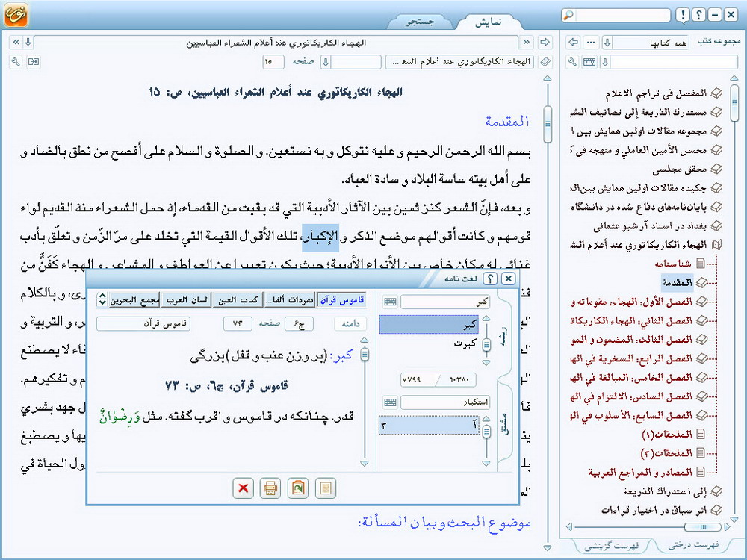The image size is (747, 560).
Task: Click the magnifier icon in the top search box
Action: (x=568, y=15)
